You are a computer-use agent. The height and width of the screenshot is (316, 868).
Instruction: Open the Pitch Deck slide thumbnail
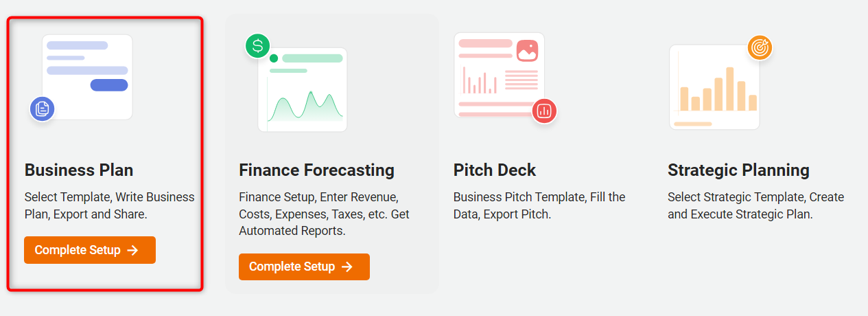tap(500, 75)
